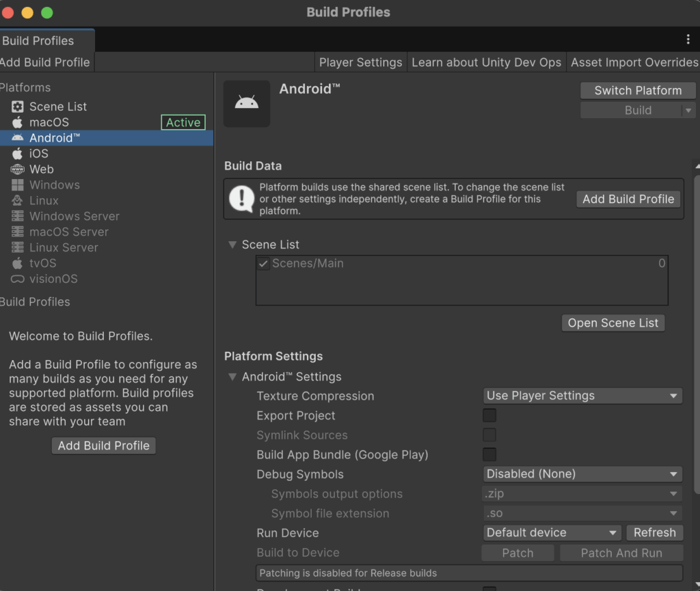Click the tvOS Apple icon

coord(17,263)
